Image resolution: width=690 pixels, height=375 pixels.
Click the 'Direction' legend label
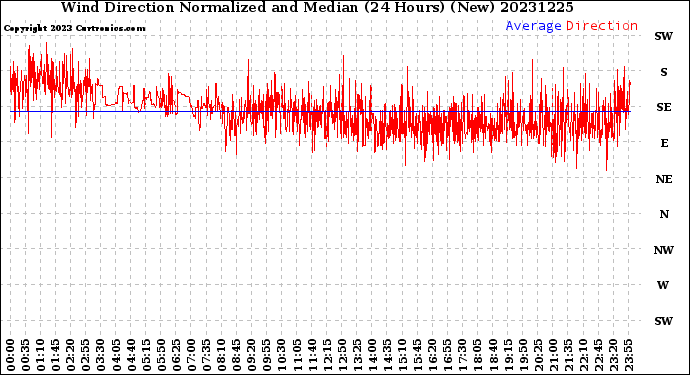[x=602, y=26]
